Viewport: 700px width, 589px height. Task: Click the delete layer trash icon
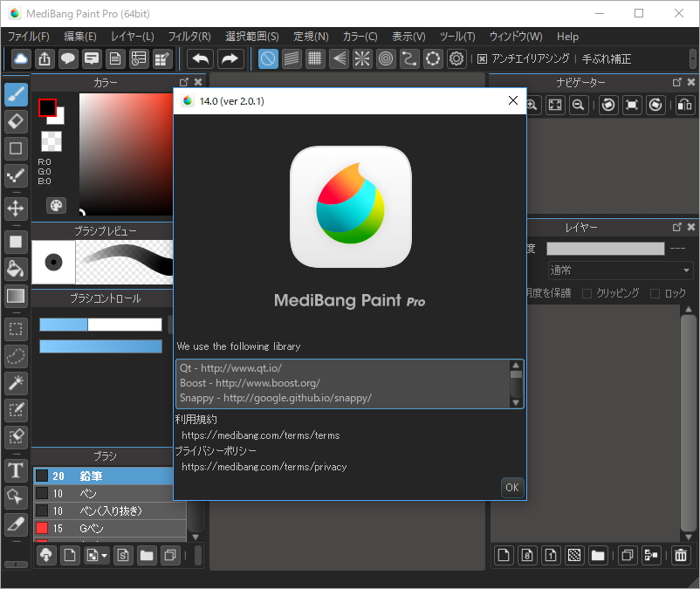point(680,555)
